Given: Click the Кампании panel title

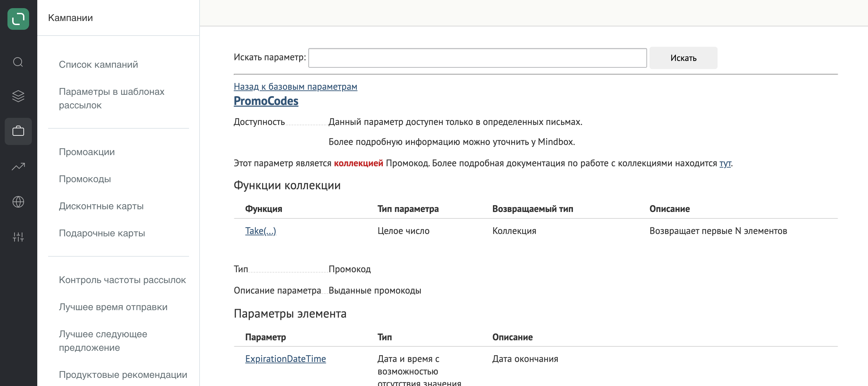Looking at the screenshot, I should point(70,18).
